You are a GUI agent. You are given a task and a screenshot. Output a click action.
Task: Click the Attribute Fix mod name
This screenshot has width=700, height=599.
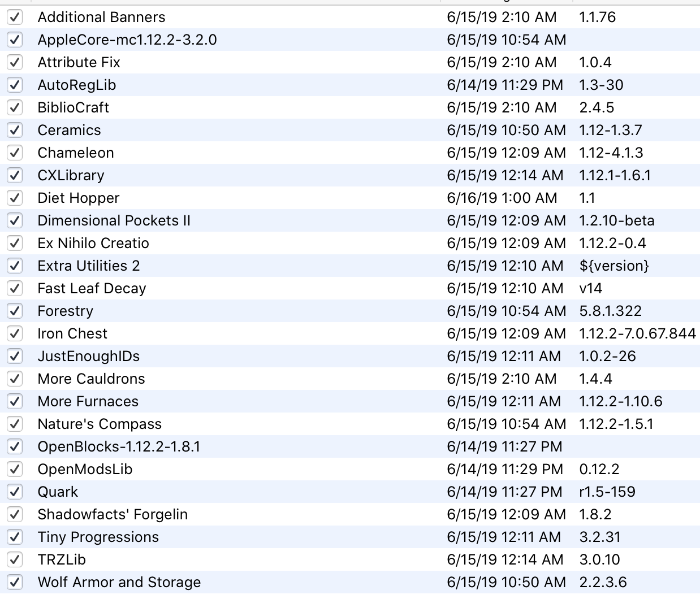tap(79, 62)
